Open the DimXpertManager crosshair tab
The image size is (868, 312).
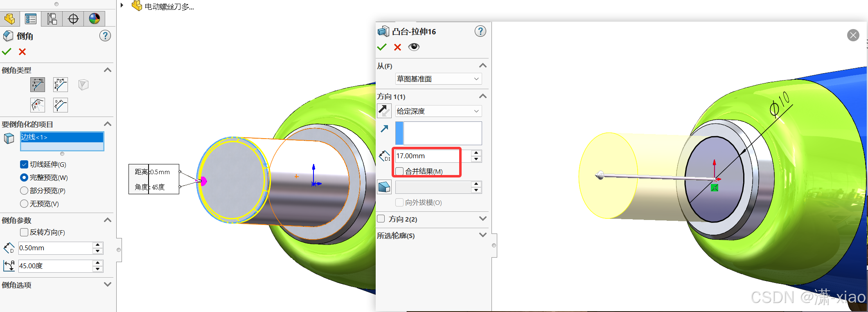tap(73, 19)
